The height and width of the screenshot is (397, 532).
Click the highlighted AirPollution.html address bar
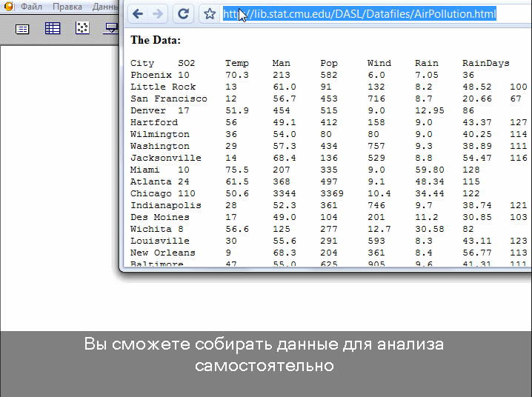[359, 14]
